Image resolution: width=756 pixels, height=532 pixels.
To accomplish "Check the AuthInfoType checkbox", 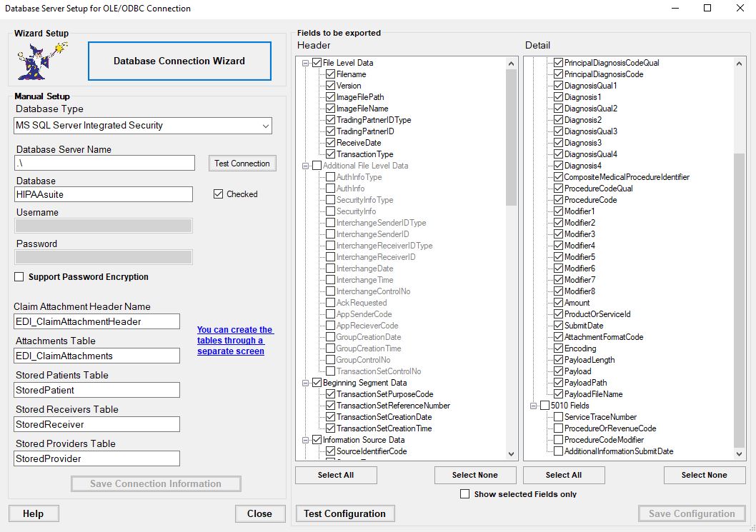I will click(x=330, y=177).
